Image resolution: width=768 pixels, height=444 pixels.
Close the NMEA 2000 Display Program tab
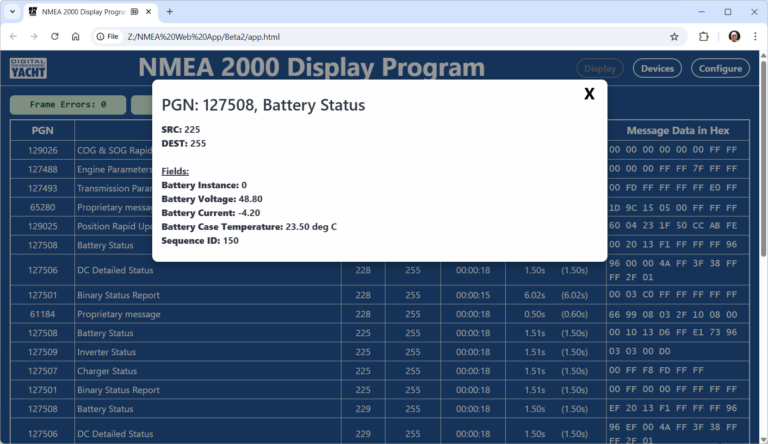150,12
